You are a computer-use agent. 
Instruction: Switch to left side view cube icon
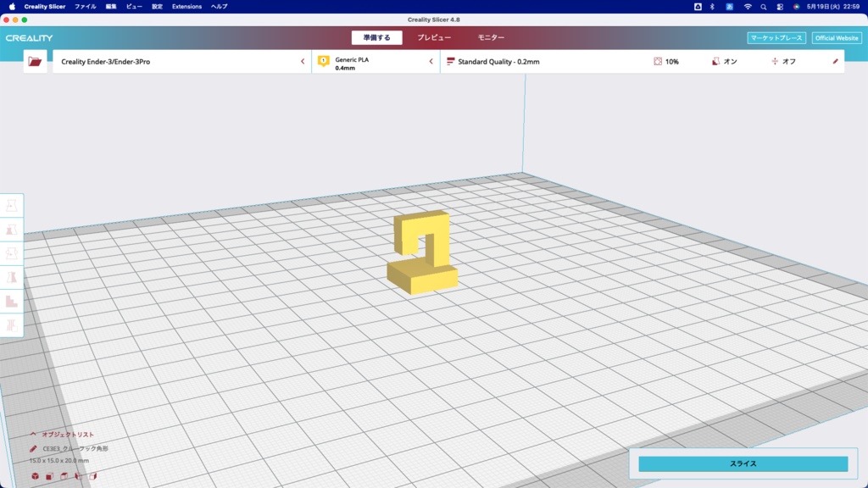coord(78,476)
